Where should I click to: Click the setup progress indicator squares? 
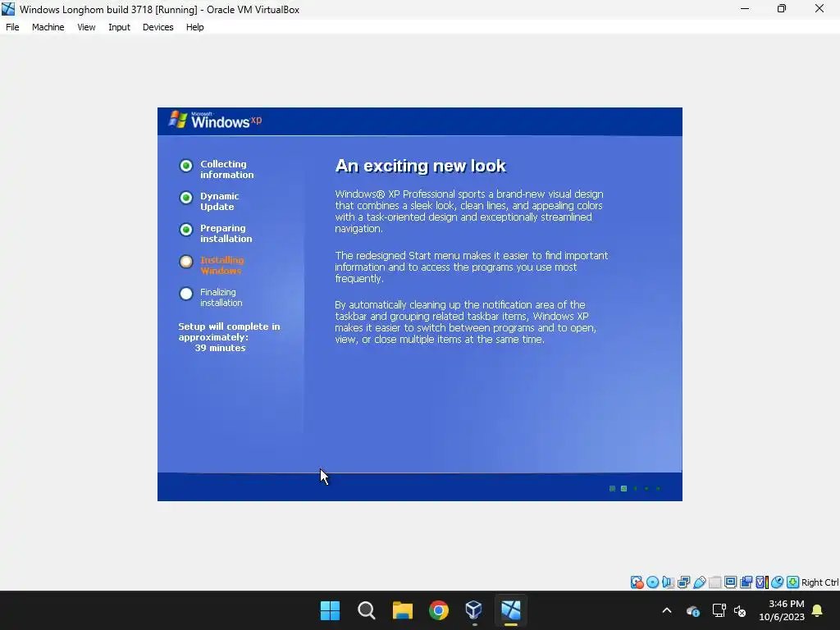pos(636,489)
